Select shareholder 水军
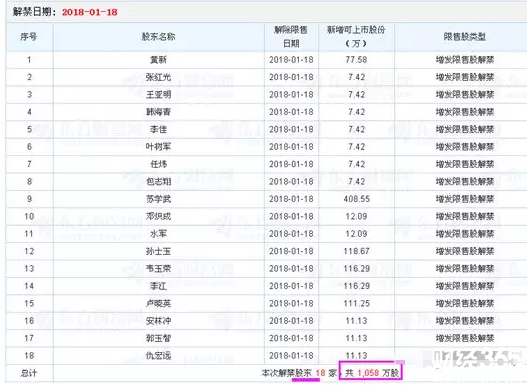The width and height of the screenshot is (527, 389). pyautogui.click(x=158, y=234)
